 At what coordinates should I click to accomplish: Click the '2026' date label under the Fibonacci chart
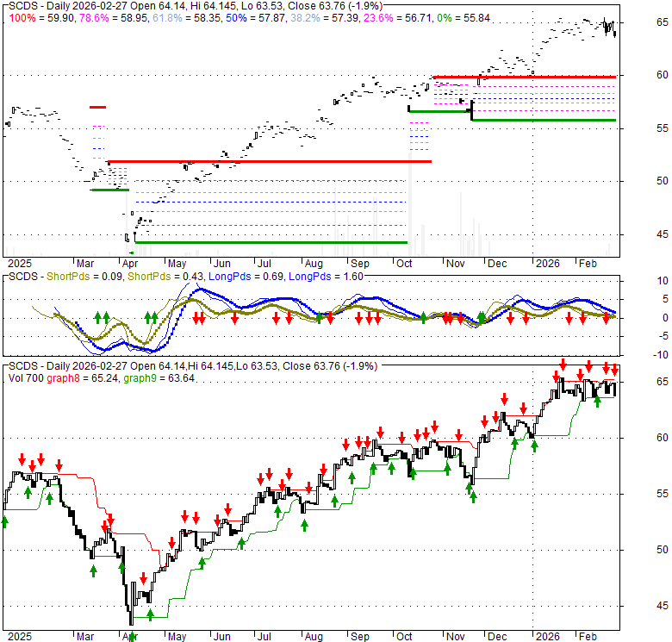(548, 263)
